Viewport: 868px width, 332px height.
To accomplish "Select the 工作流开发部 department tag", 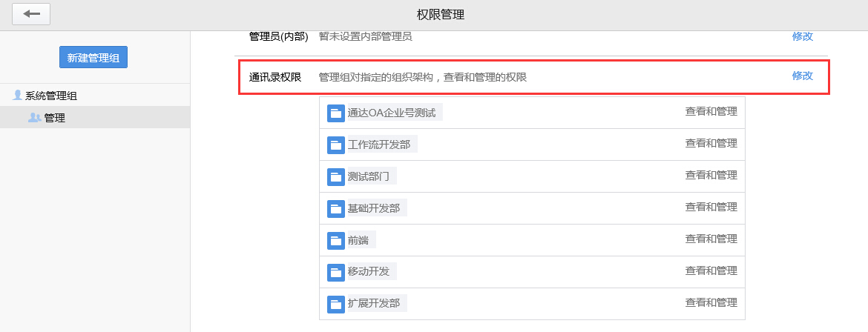I will tap(378, 145).
